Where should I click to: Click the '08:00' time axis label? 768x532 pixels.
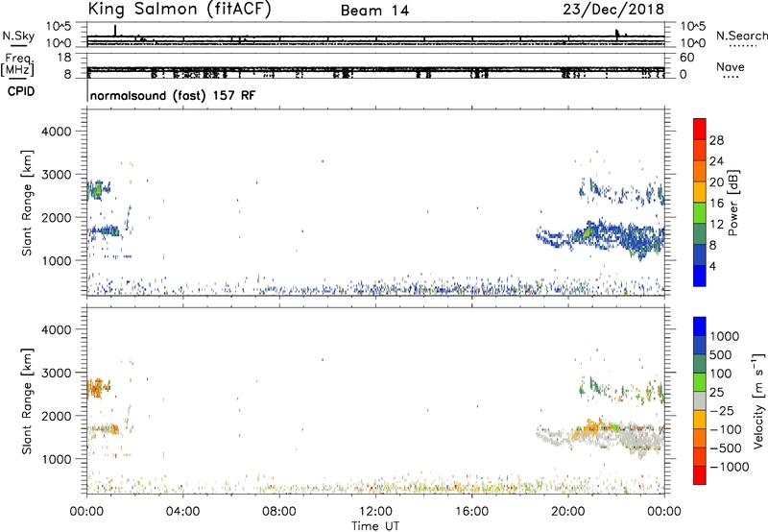[x=279, y=512]
